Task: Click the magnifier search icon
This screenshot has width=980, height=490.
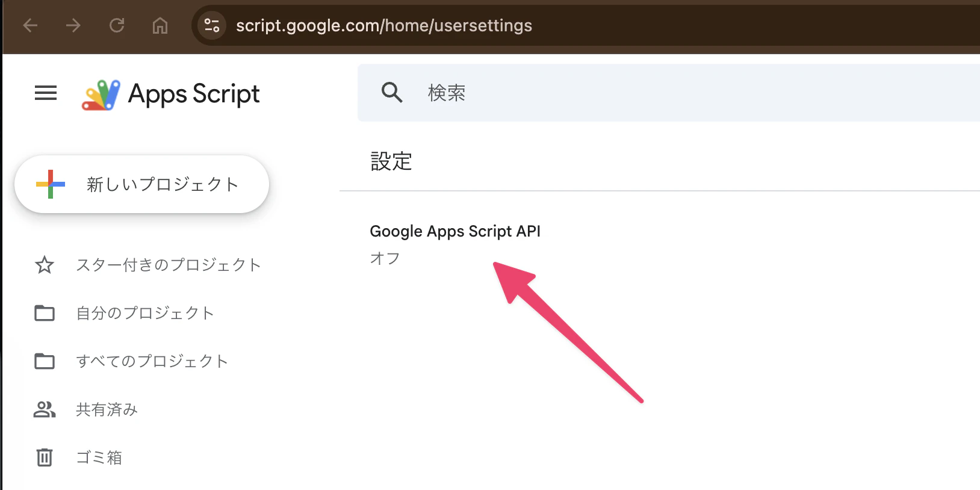Action: click(x=392, y=93)
